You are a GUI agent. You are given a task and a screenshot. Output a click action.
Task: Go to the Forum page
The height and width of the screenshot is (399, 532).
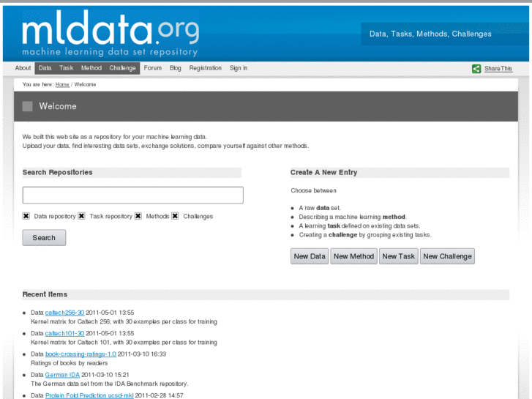tap(153, 68)
